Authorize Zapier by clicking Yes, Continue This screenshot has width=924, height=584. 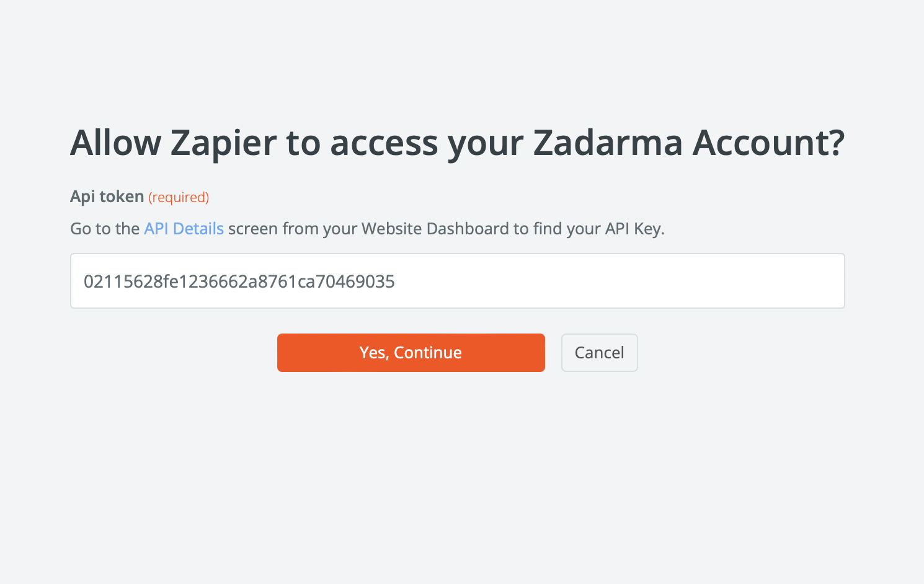click(411, 353)
